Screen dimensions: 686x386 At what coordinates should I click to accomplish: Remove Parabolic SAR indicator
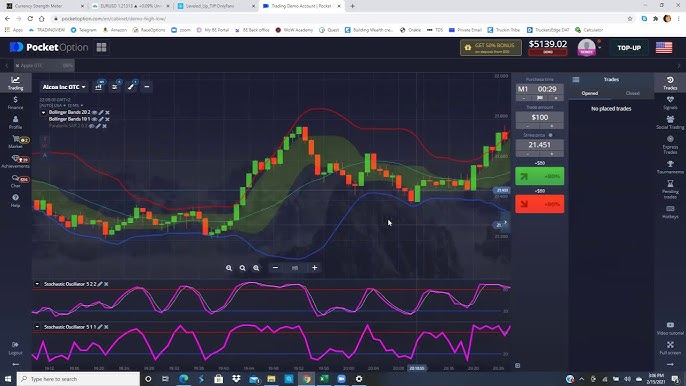pyautogui.click(x=105, y=126)
